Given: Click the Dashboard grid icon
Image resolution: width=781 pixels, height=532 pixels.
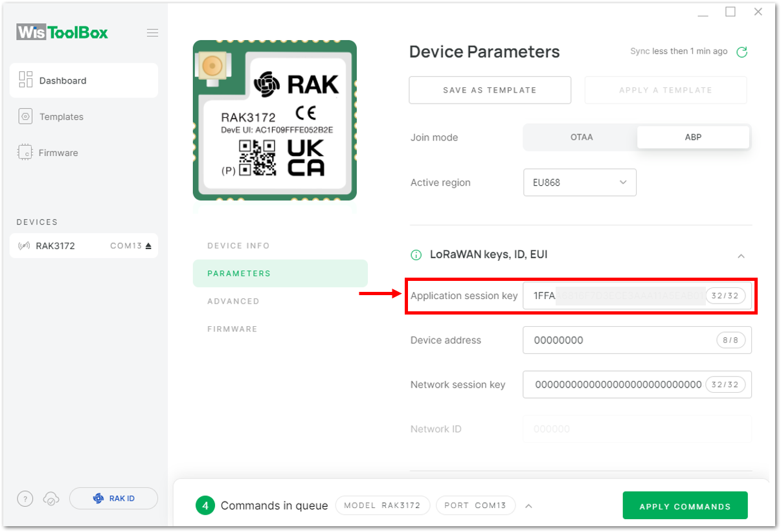Looking at the screenshot, I should pos(26,80).
